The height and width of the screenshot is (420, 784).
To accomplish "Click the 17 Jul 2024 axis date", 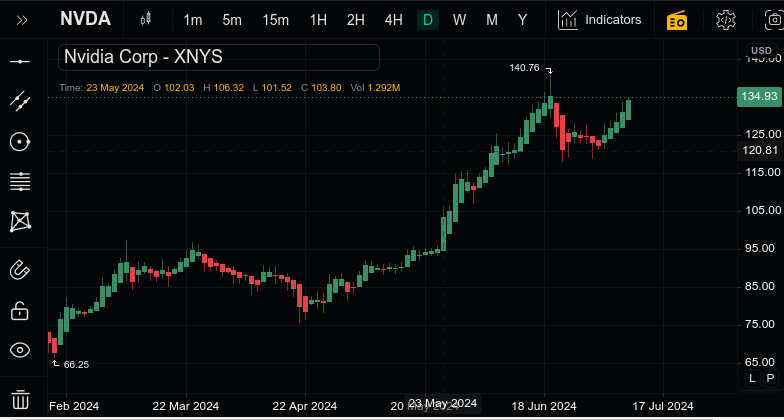I will [664, 406].
